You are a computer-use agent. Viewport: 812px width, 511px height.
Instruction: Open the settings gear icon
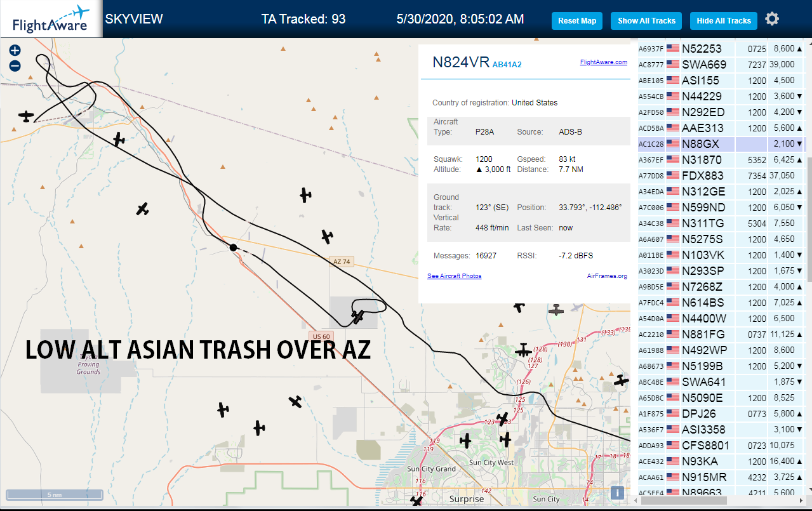(x=772, y=19)
